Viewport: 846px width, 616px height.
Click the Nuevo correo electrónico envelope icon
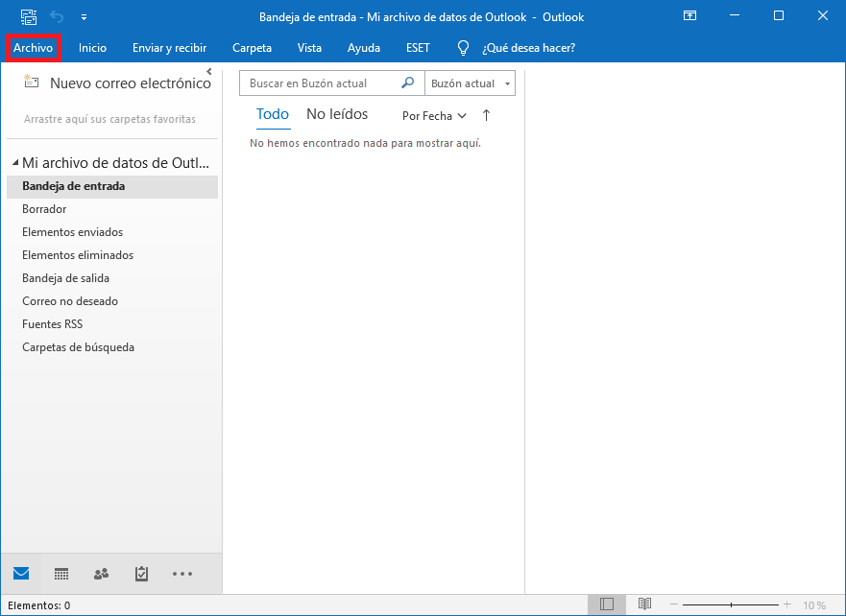click(x=32, y=82)
